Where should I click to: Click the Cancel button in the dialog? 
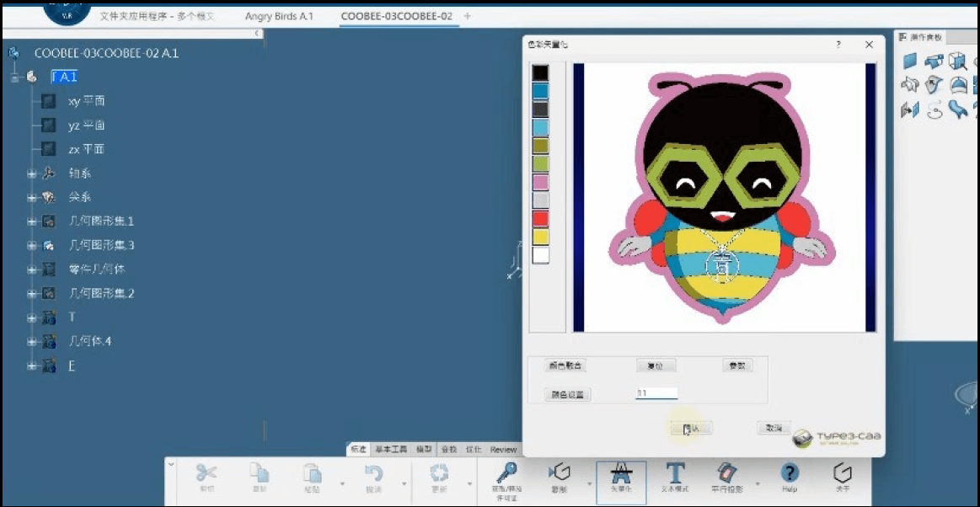point(774,428)
